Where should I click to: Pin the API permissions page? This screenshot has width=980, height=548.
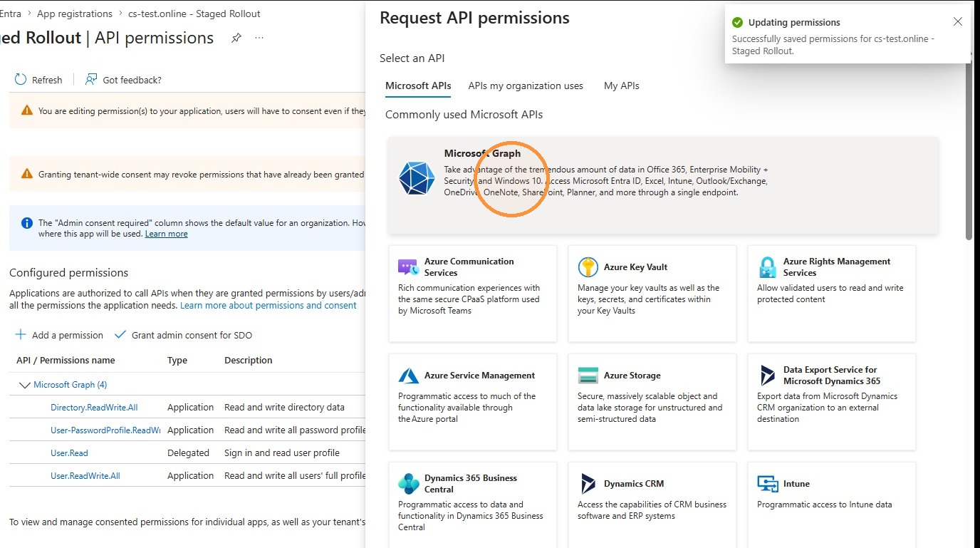click(x=236, y=38)
